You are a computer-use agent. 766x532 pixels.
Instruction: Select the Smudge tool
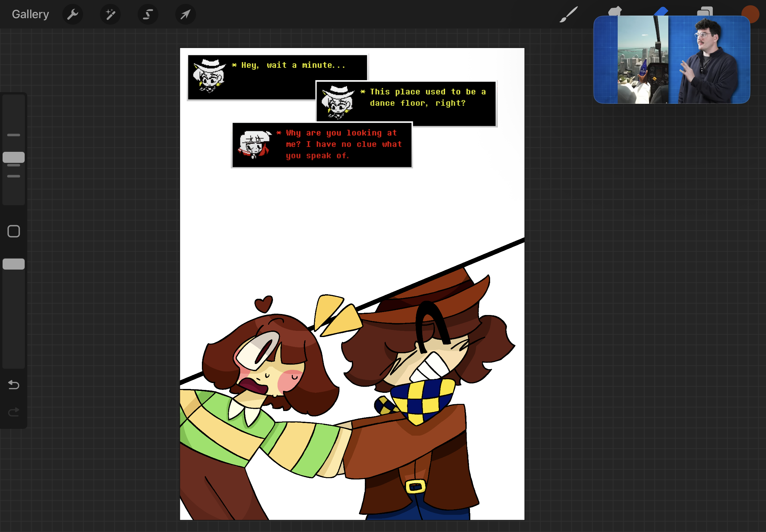coord(614,11)
